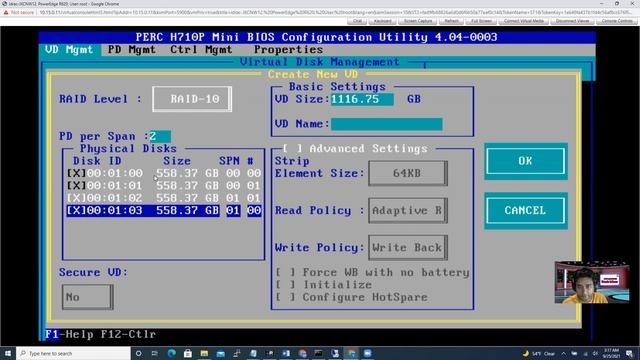This screenshot has width=640, height=360.
Task: Open the Read Policy dropdown
Action: point(408,211)
